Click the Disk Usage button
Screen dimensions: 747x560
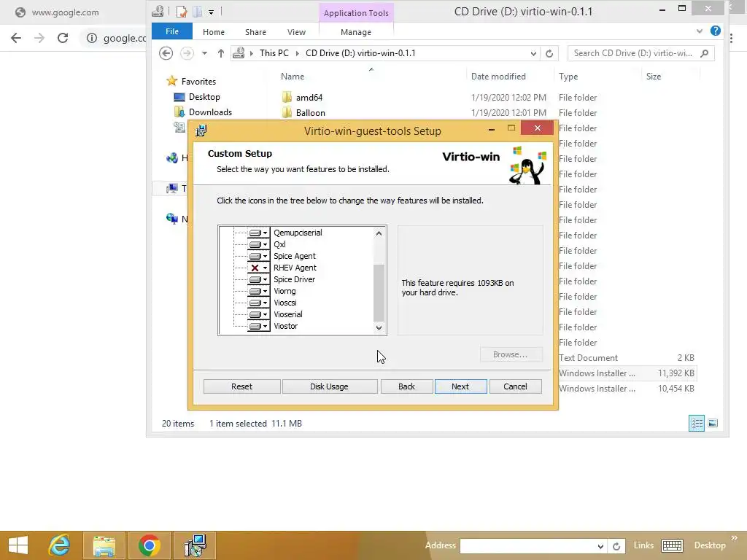[x=329, y=386]
